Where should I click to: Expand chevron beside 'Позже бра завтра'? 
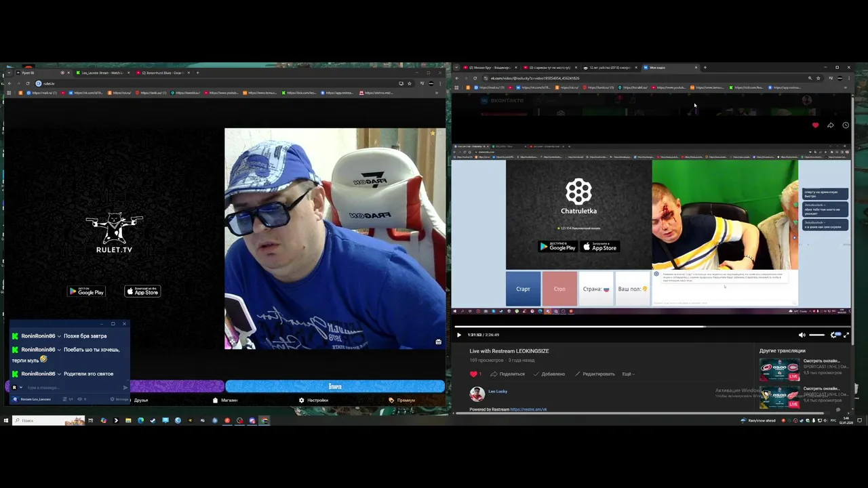(59, 336)
